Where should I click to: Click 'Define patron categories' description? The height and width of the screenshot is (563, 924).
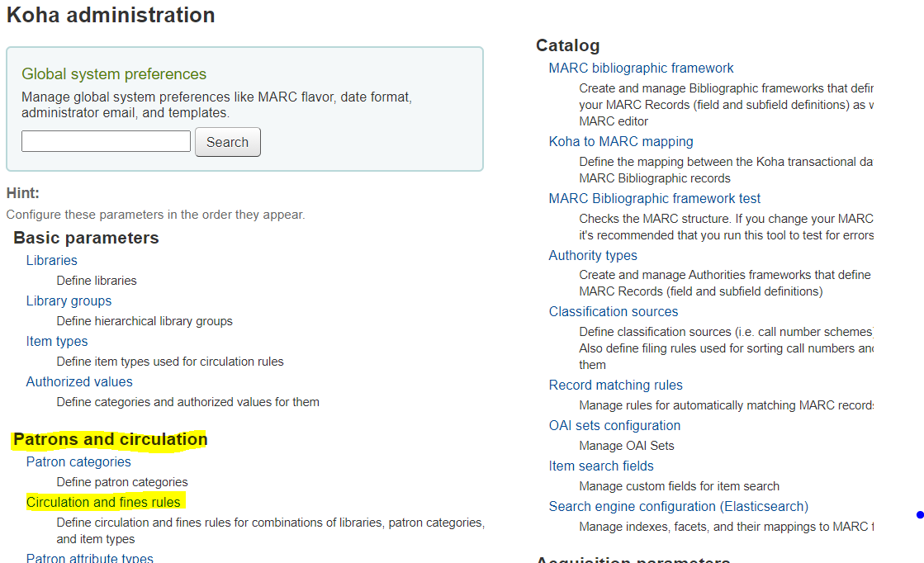[122, 482]
